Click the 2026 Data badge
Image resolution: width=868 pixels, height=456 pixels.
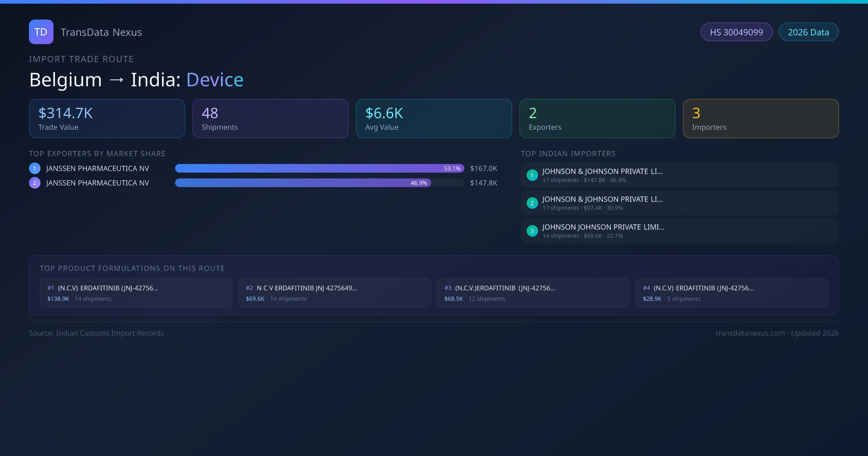[x=808, y=32]
